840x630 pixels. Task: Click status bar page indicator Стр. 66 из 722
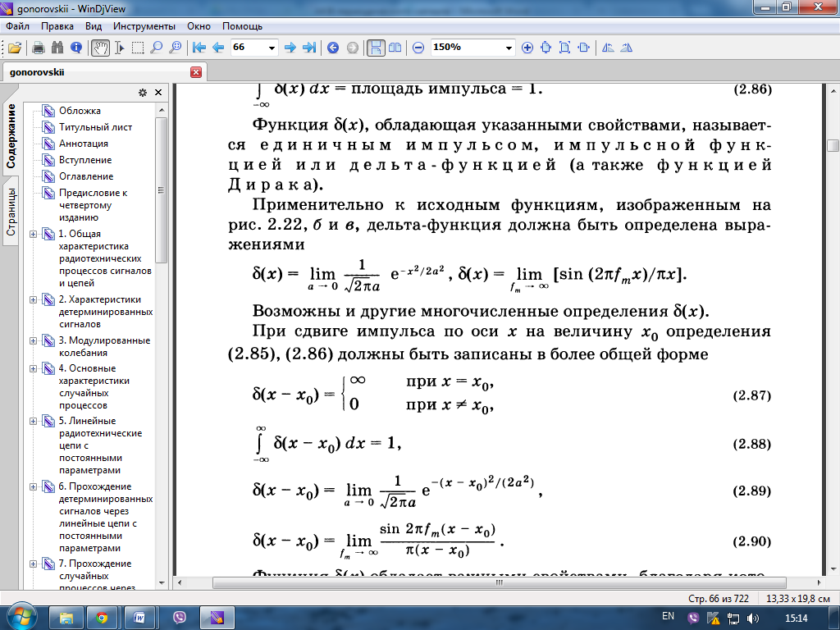point(719,598)
